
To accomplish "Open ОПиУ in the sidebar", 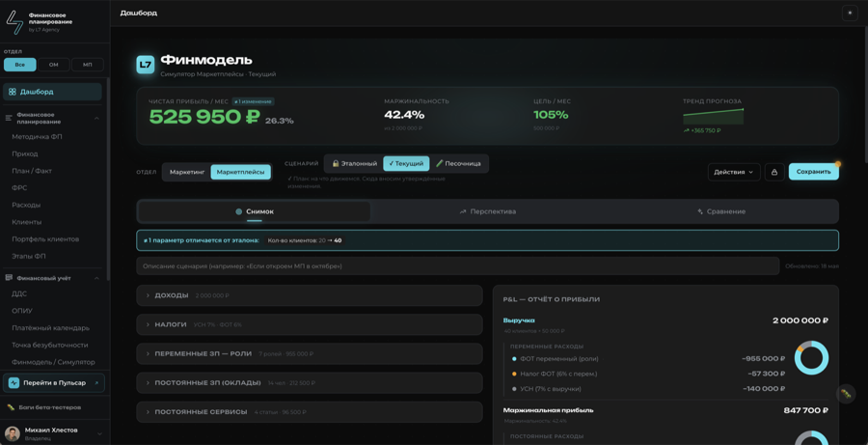I will pyautogui.click(x=22, y=311).
